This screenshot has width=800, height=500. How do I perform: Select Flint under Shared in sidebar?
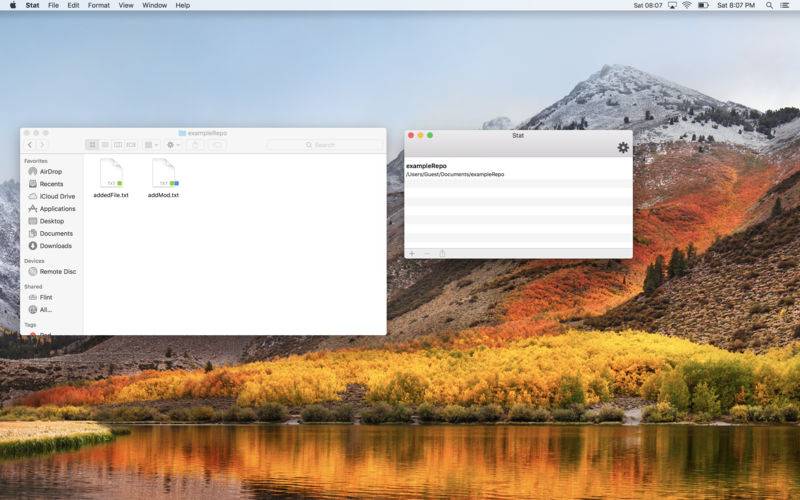click(45, 297)
